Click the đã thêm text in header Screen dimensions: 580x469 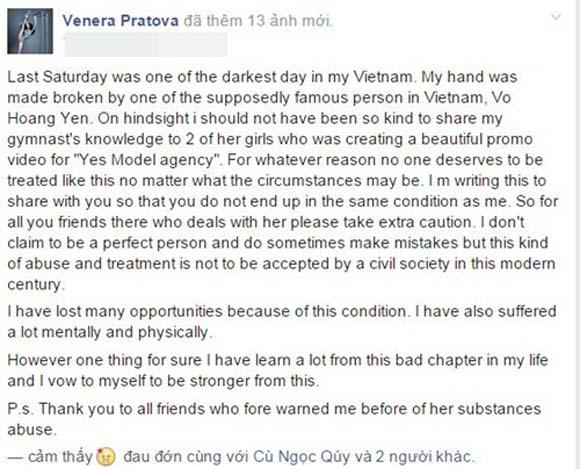click(x=213, y=20)
